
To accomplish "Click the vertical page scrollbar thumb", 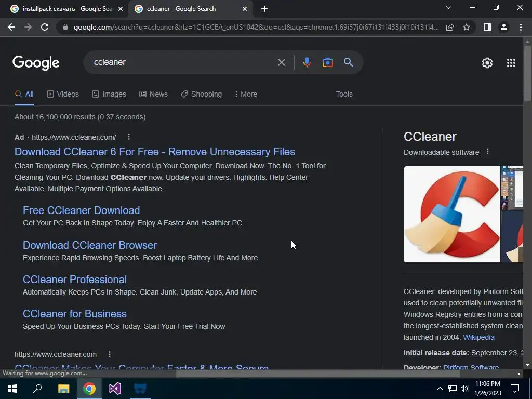I will (527, 73).
